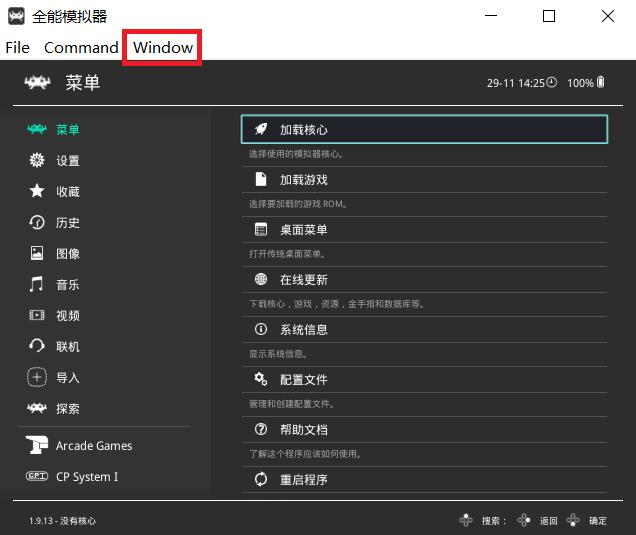Click the gear icon for 设置
Screen dimensions: 636x535
(x=37, y=160)
